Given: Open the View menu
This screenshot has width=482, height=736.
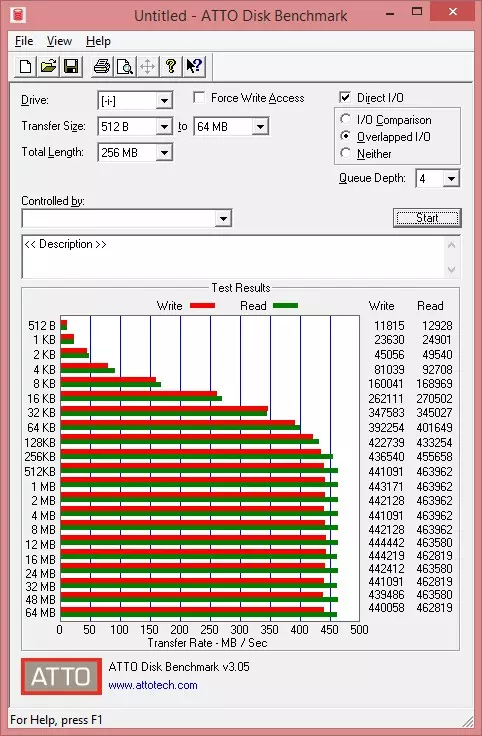Looking at the screenshot, I should click(x=59, y=41).
